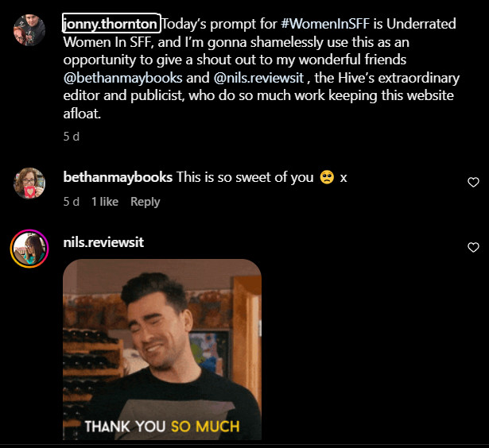The image size is (489, 448).
Task: Like the nils.reviewsit GIF comment heart
Action: (473, 248)
